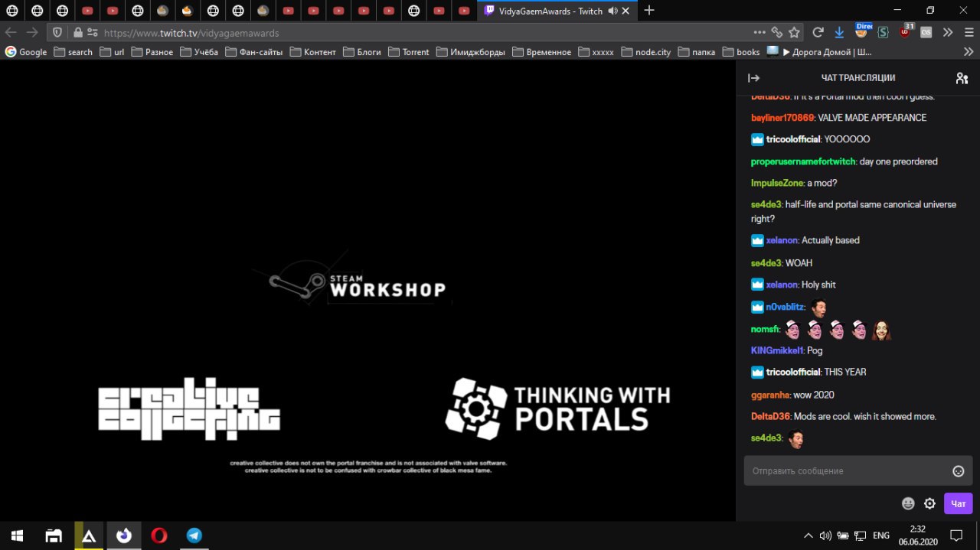Click username ImpulseZone in chat
Image resolution: width=980 pixels, height=550 pixels.
click(x=776, y=183)
